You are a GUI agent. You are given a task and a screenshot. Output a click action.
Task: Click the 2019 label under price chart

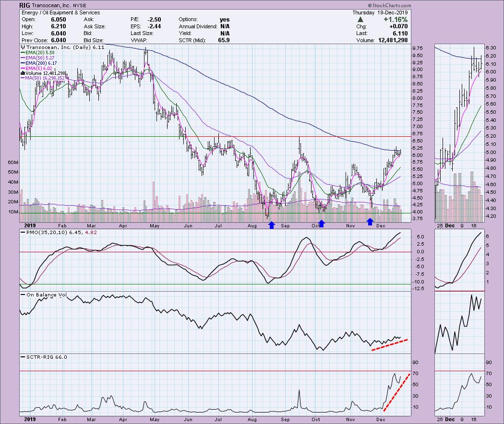(30, 225)
